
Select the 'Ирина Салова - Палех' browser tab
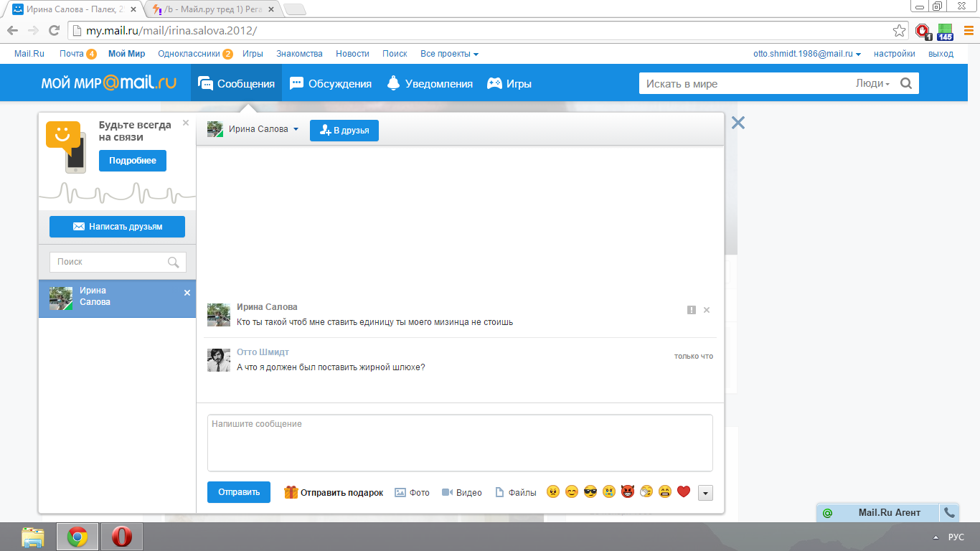coord(74,9)
